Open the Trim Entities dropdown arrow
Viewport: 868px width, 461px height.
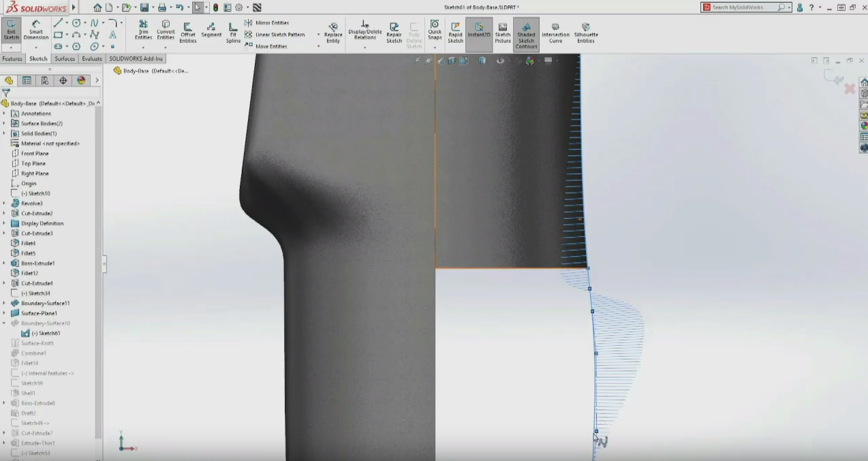(x=143, y=48)
